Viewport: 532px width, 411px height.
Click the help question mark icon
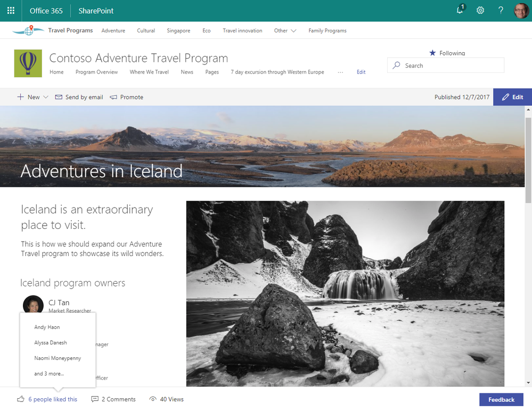501,11
